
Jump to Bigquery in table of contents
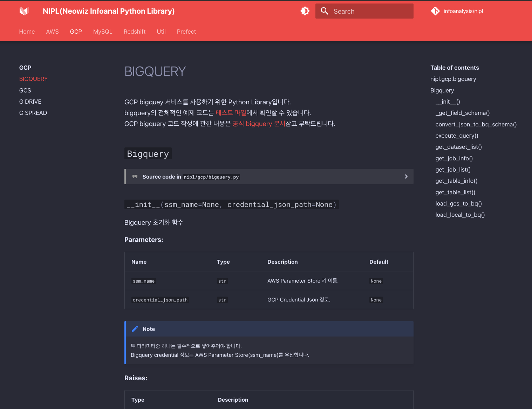(x=442, y=90)
